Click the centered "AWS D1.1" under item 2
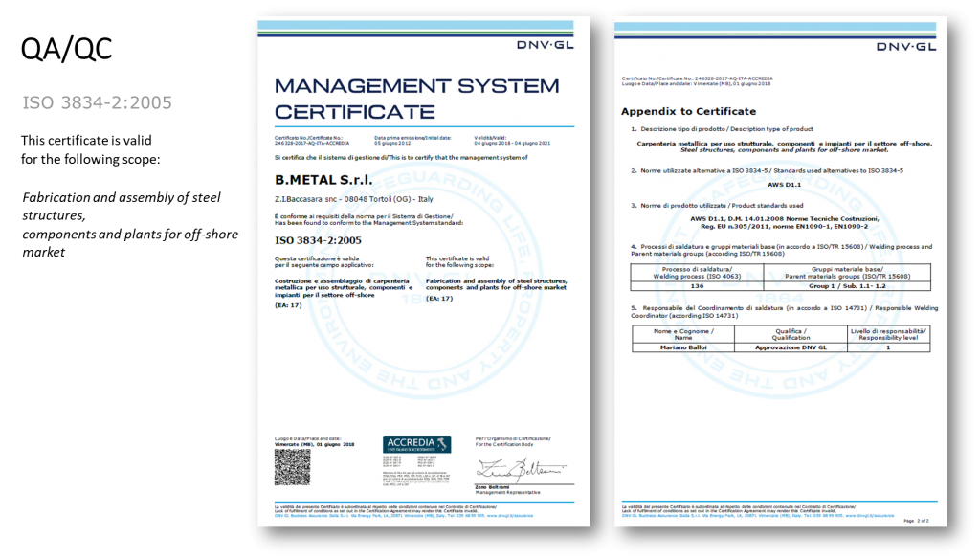This screenshot has height=560, width=980. 784,185
